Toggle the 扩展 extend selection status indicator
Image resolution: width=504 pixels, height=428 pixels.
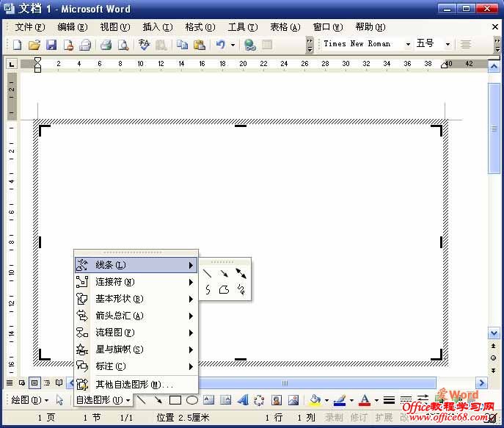[x=384, y=418]
